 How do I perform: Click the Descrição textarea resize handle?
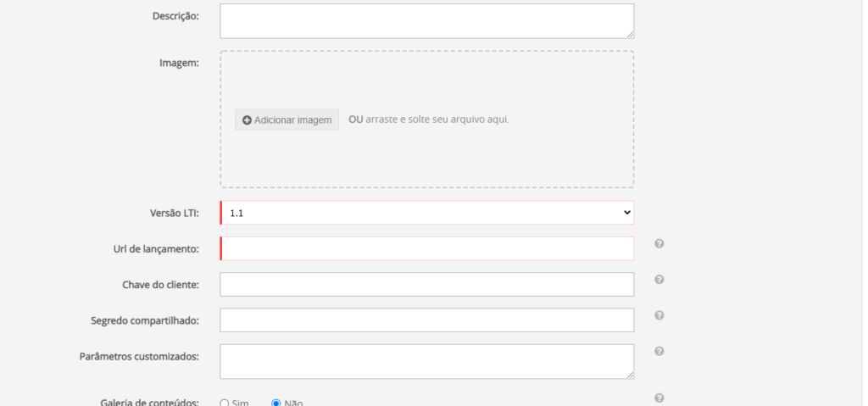(x=630, y=35)
